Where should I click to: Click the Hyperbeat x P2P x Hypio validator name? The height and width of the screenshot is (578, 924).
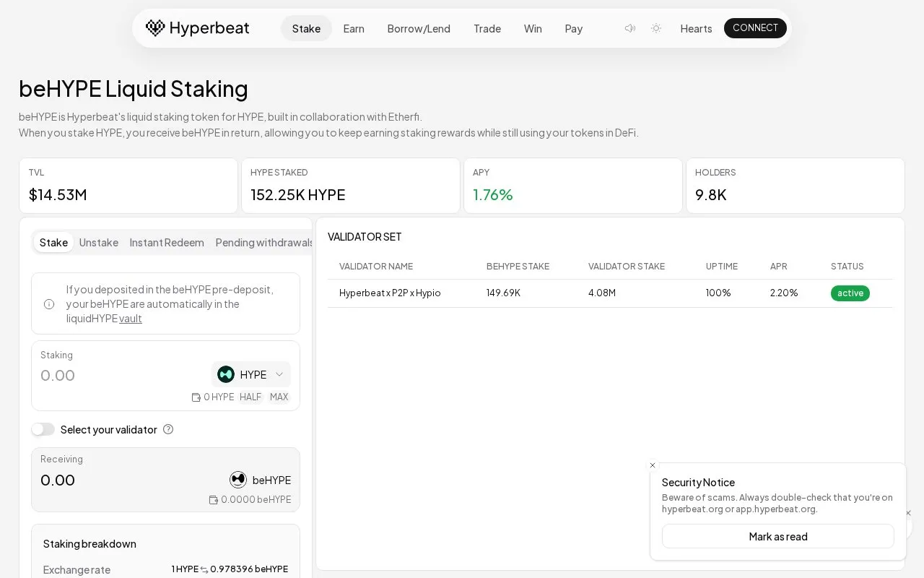(390, 293)
